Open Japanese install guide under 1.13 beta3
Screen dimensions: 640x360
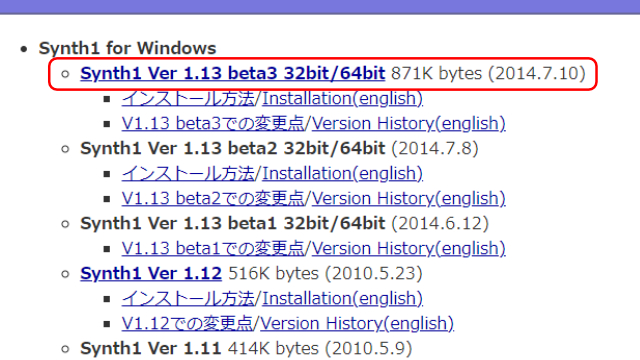pyautogui.click(x=188, y=98)
